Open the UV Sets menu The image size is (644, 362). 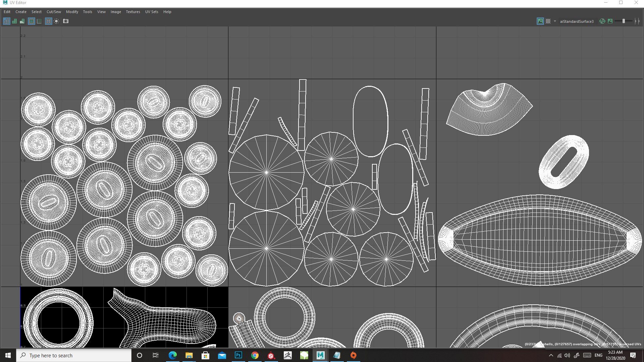pos(152,12)
